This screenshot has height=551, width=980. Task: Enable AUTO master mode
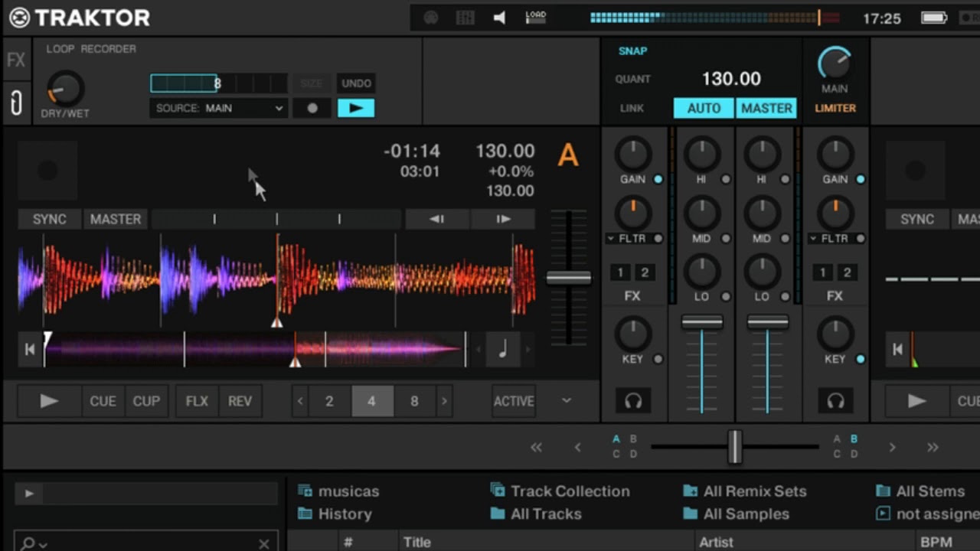tap(704, 109)
